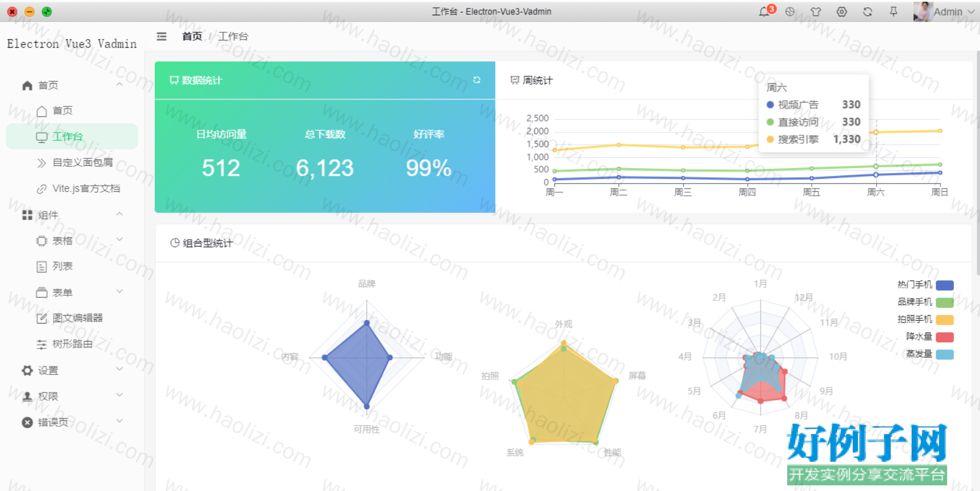Toggle the 热门手机 legend swatch
980x491 pixels.
(x=945, y=285)
